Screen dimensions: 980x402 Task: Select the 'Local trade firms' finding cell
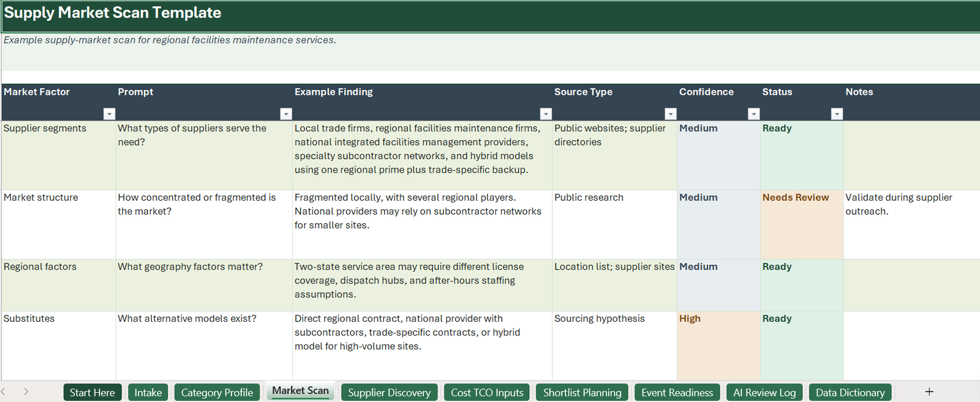pos(422,155)
